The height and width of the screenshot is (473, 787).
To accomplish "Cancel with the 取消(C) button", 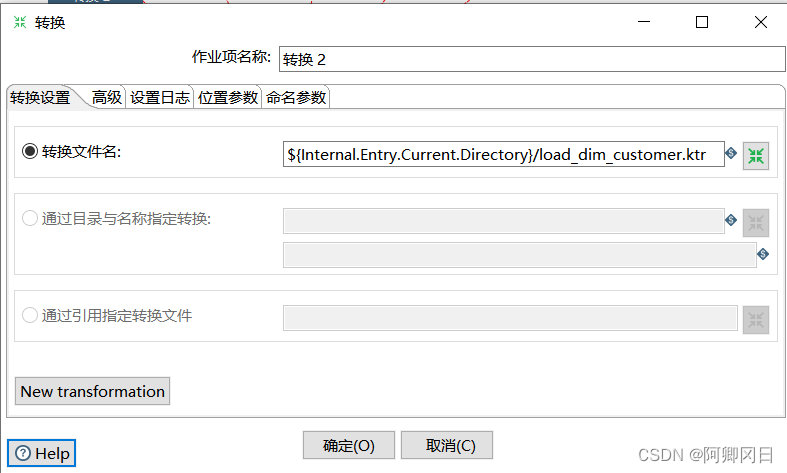I will pos(446,445).
